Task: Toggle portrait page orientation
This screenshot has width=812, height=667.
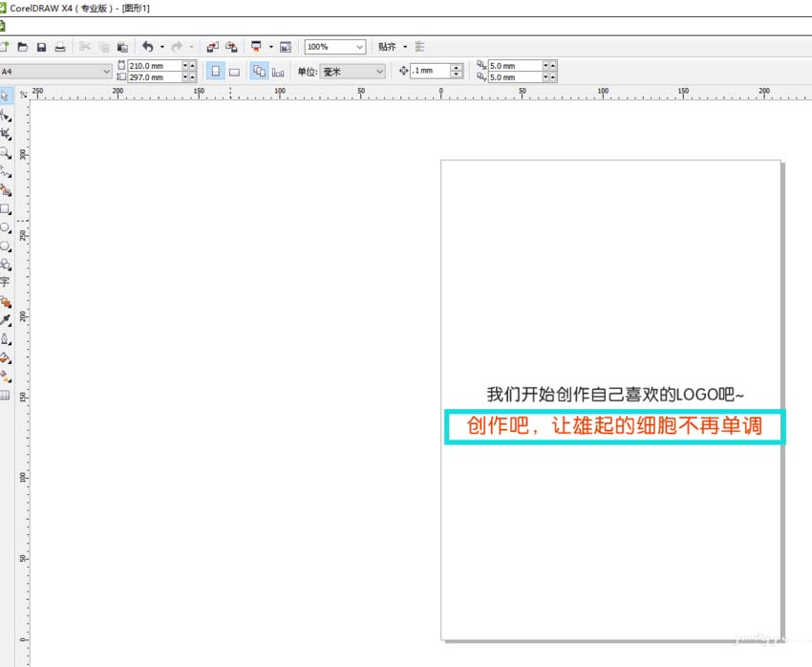Action: 217,71
